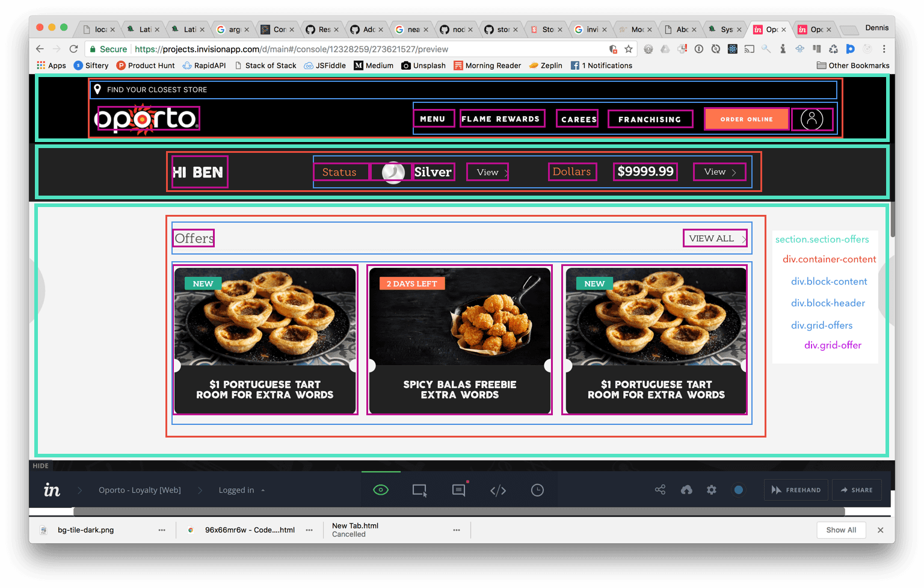
Task: Click the ORDER ONLINE button
Action: coord(747,119)
